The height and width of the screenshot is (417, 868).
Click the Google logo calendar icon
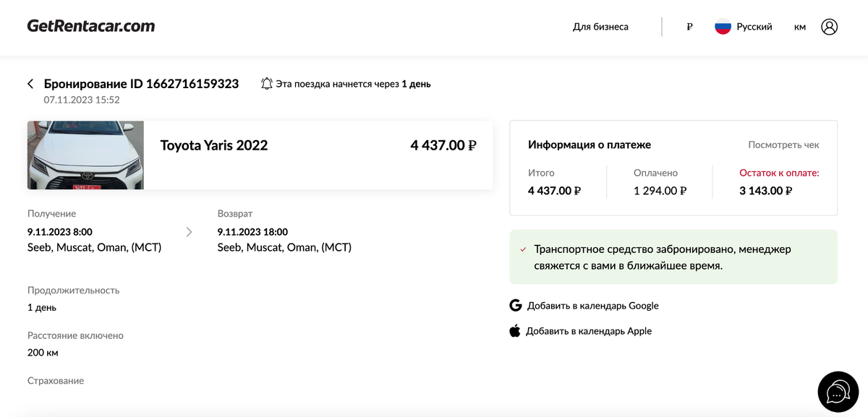[516, 305]
